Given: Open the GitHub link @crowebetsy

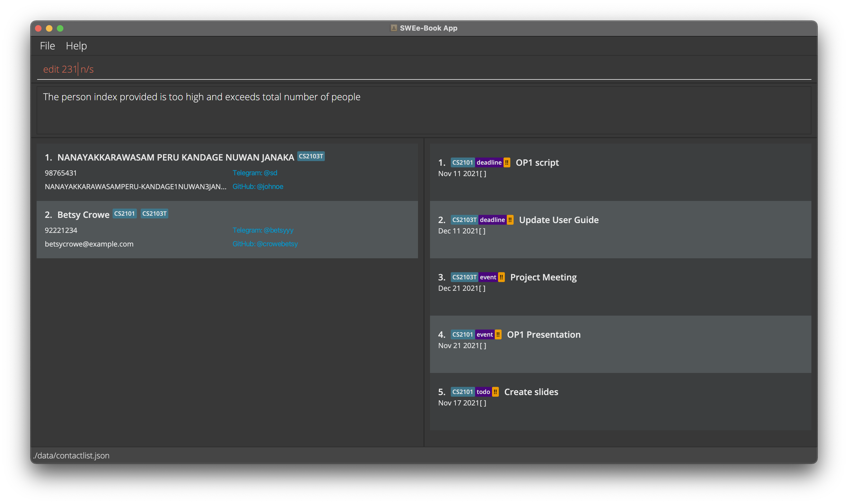Looking at the screenshot, I should click(x=265, y=244).
